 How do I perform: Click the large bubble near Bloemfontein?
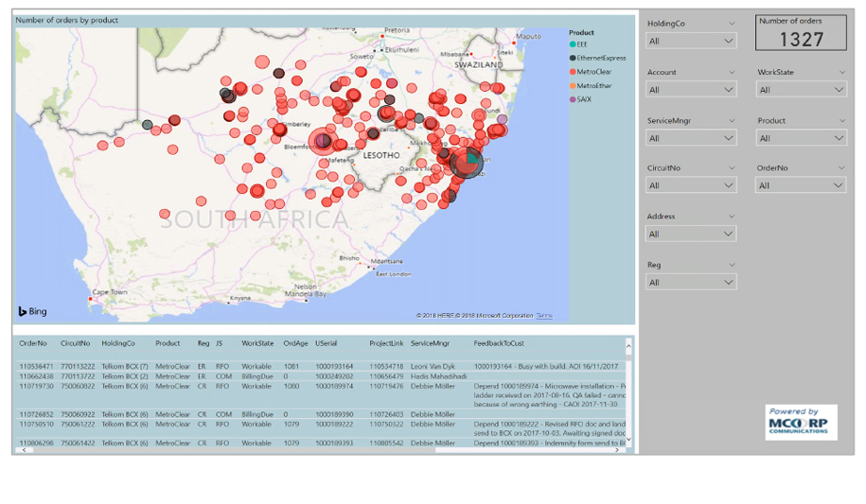coord(322,142)
